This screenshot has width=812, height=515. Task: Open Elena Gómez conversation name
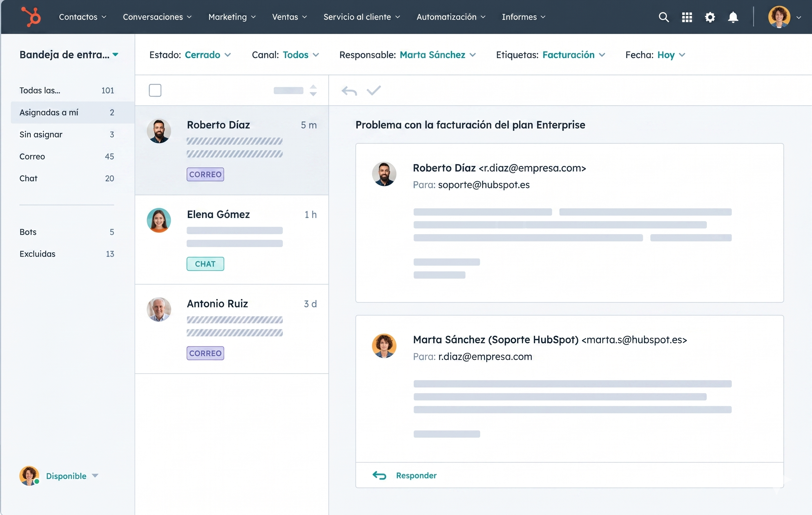tap(218, 214)
